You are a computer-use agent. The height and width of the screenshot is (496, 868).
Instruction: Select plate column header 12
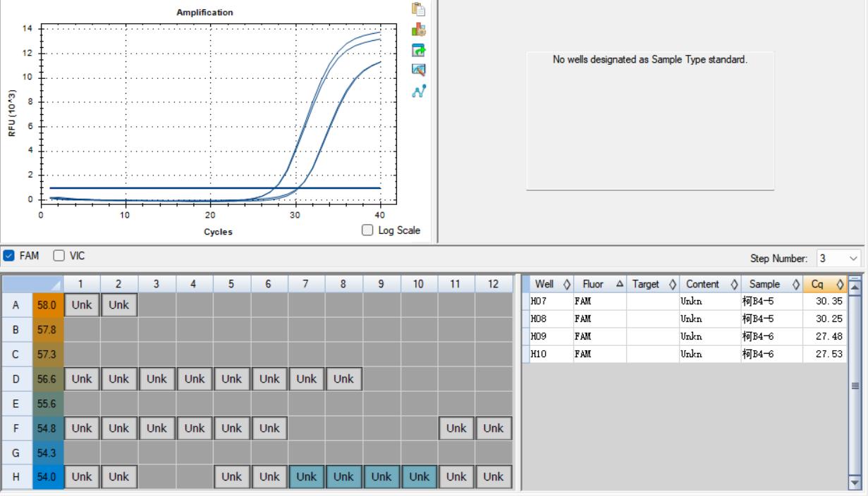pos(494,284)
